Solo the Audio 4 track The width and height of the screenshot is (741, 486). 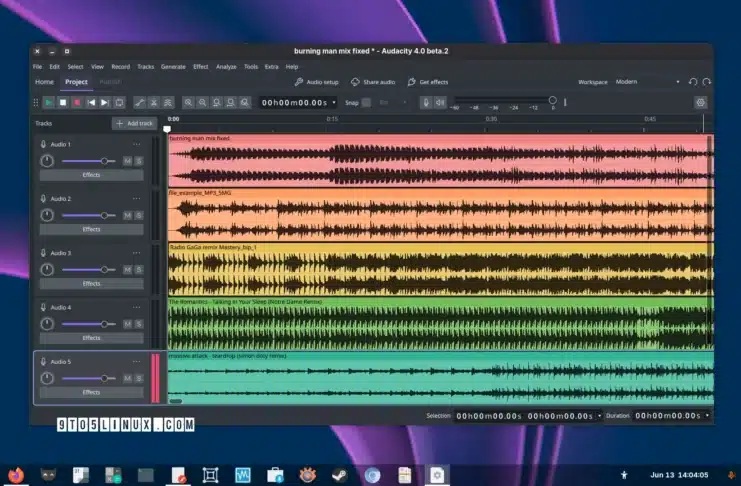(x=139, y=324)
